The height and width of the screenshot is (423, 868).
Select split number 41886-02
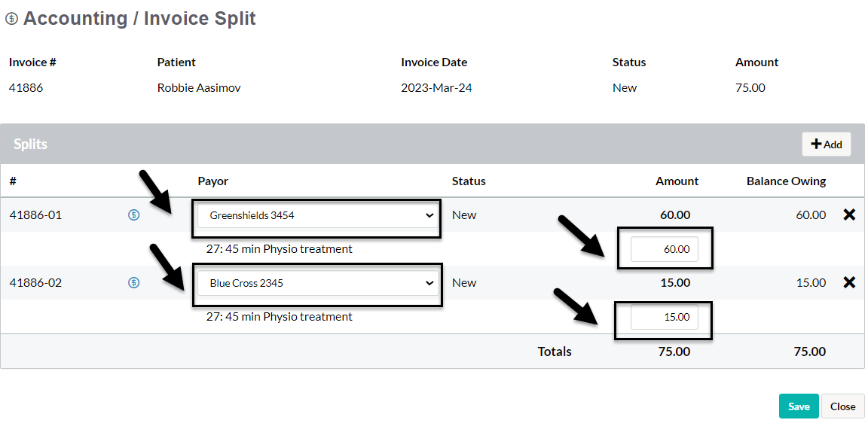35,283
